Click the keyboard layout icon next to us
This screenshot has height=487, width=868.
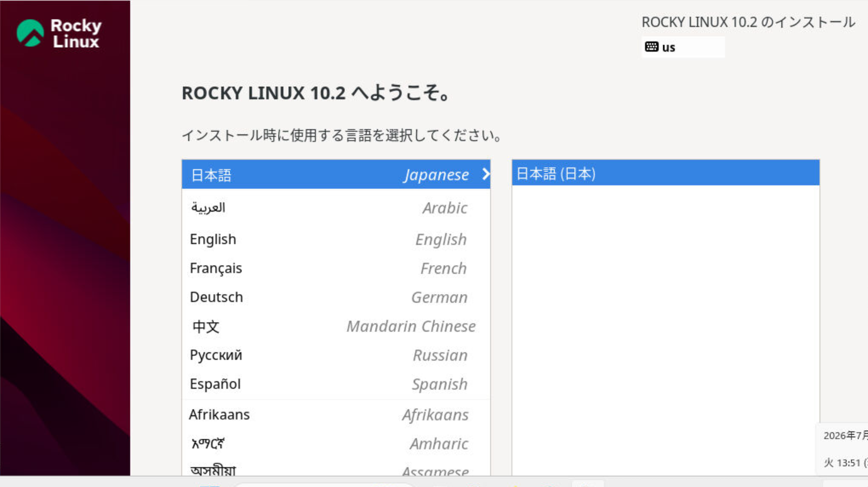(x=651, y=47)
